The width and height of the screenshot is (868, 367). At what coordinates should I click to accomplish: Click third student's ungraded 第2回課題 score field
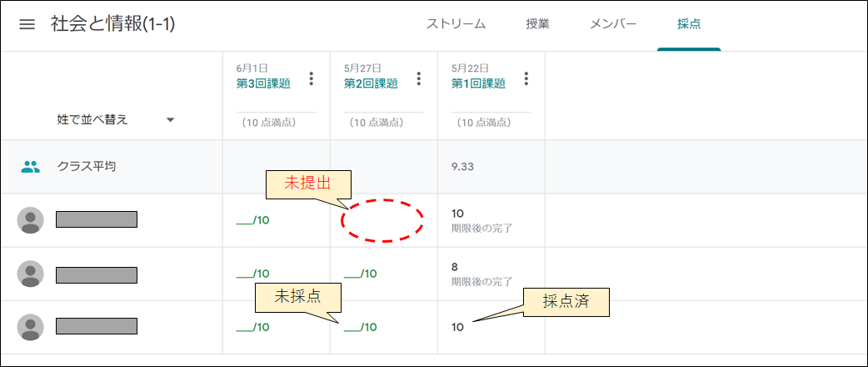point(361,327)
